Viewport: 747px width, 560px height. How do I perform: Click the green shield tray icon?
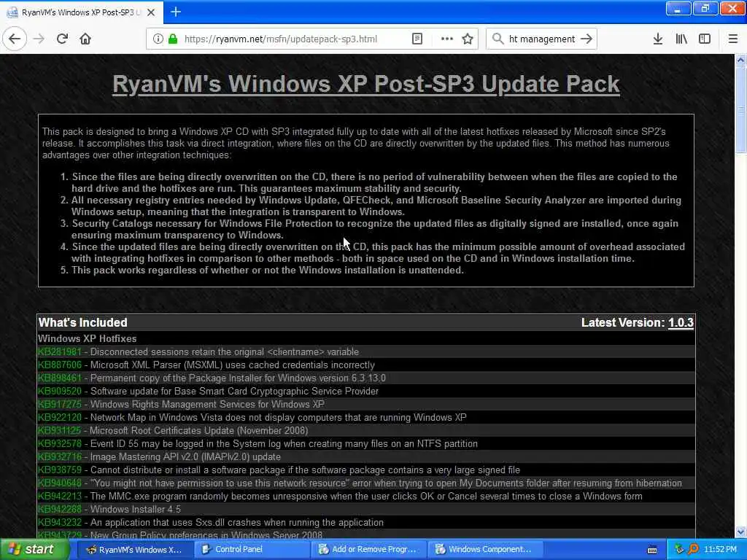[x=679, y=550]
